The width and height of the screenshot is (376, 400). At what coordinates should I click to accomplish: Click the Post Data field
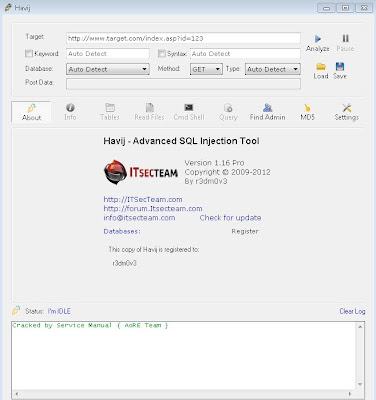pyautogui.click(x=183, y=84)
